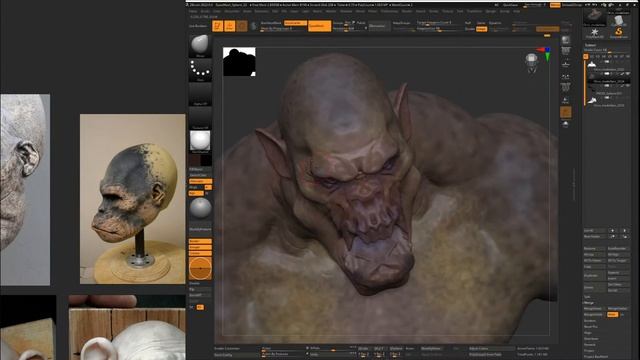
Task: Click the small orange button beside the S icon
Action: [295, 23]
